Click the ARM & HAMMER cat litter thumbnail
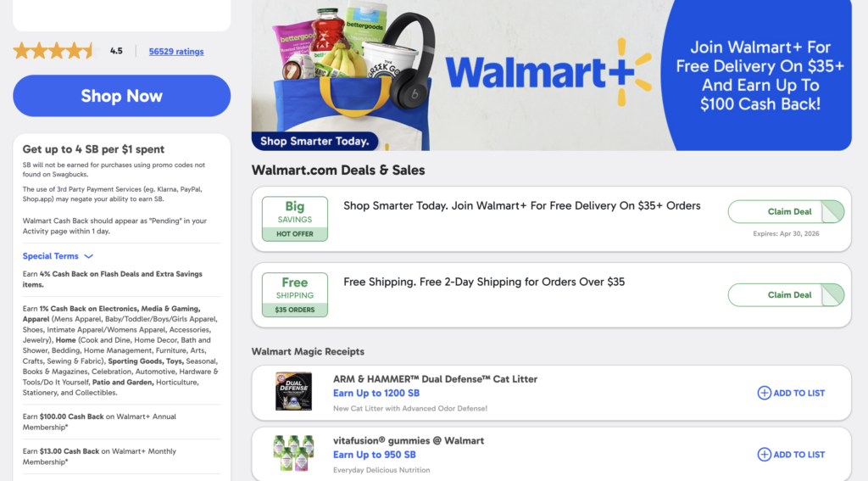 click(x=293, y=392)
